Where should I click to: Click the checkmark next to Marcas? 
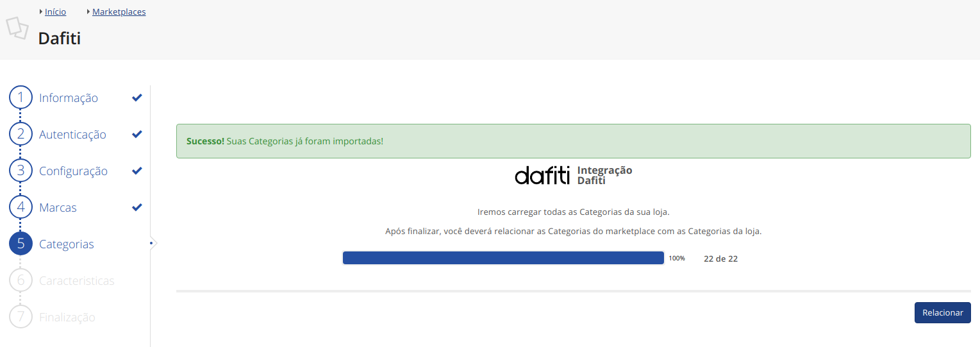[137, 207]
